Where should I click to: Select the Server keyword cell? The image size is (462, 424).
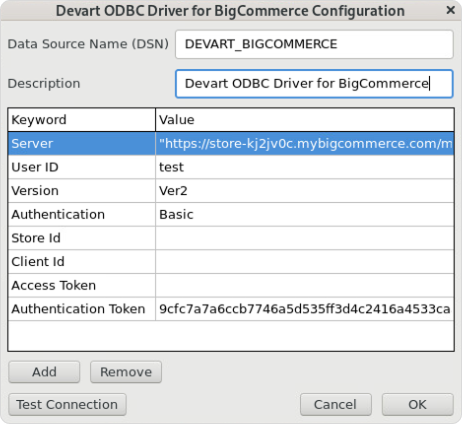82,144
